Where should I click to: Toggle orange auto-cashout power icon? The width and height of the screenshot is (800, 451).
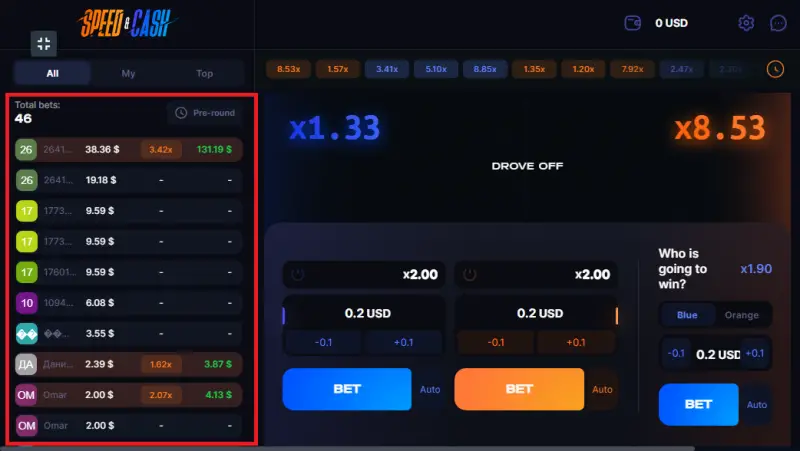click(469, 275)
